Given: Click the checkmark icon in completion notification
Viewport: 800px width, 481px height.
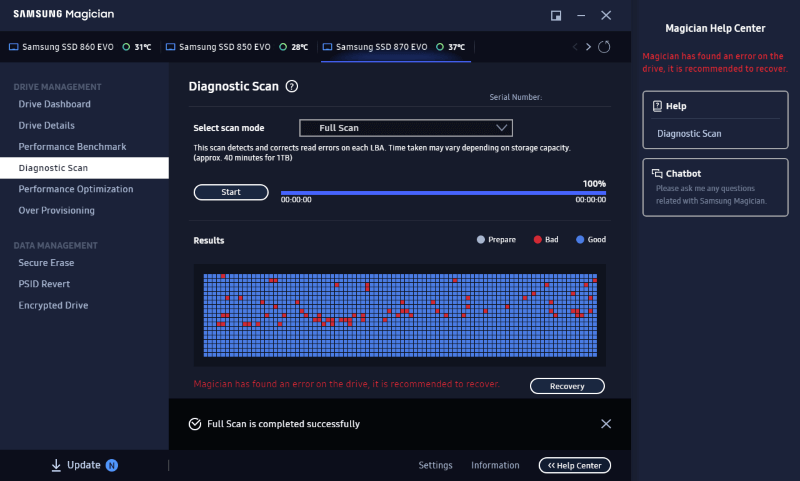Looking at the screenshot, I should click(195, 424).
